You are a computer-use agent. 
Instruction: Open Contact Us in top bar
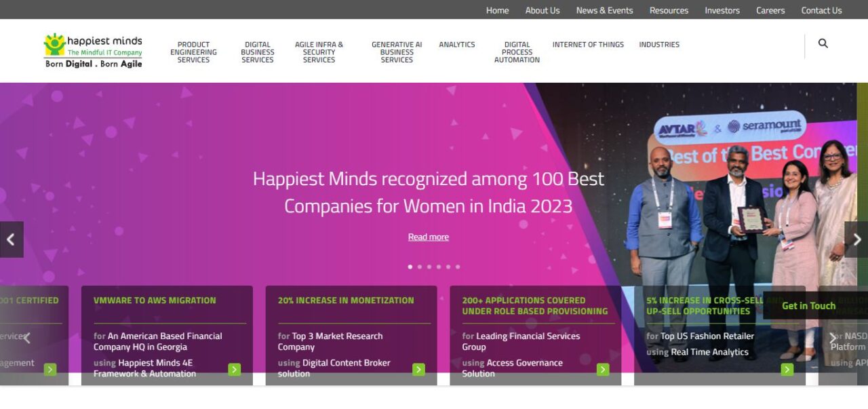(x=821, y=10)
